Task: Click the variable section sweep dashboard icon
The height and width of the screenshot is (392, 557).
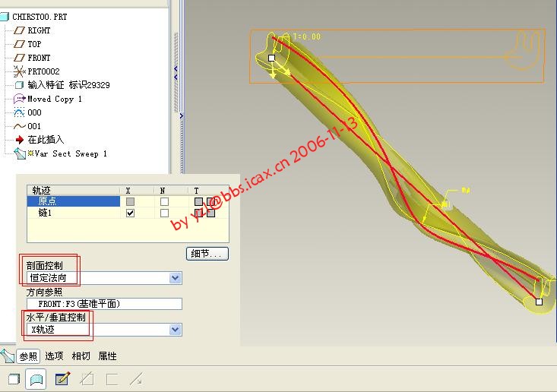Action: point(7,356)
